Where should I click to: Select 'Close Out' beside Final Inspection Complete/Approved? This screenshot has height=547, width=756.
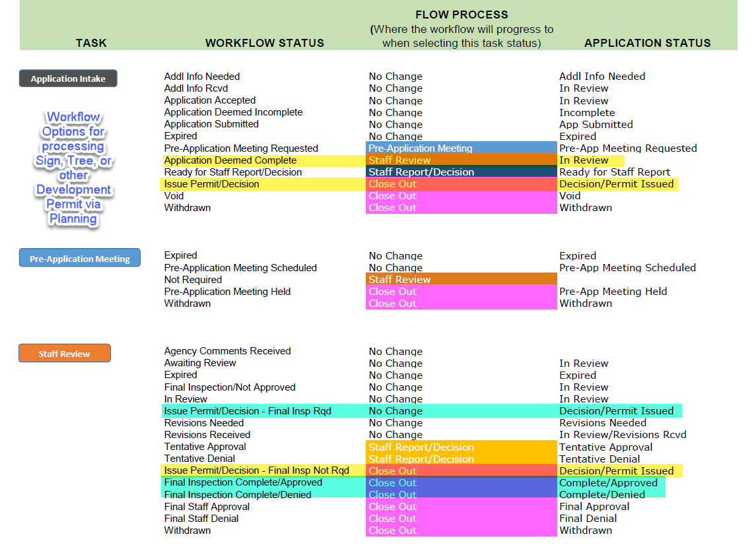[462, 483]
